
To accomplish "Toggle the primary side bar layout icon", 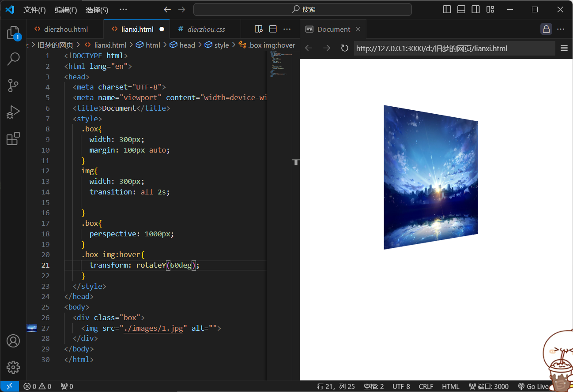I will (x=447, y=9).
